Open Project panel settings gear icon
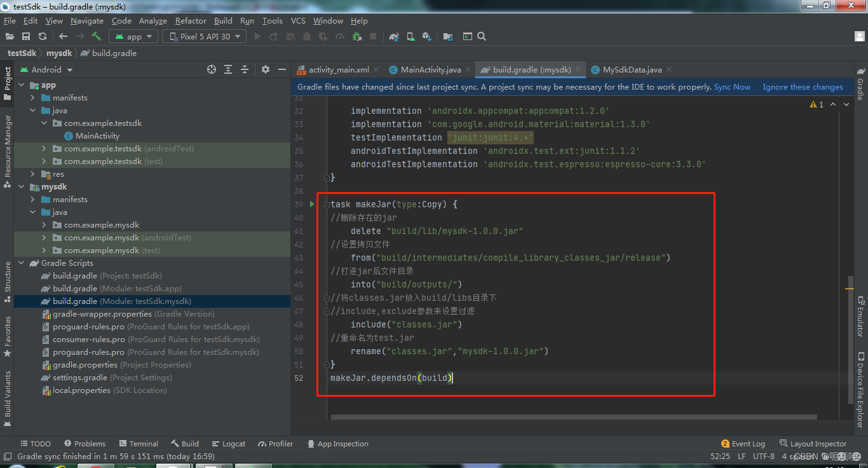The width and height of the screenshot is (868, 468). 266,70
